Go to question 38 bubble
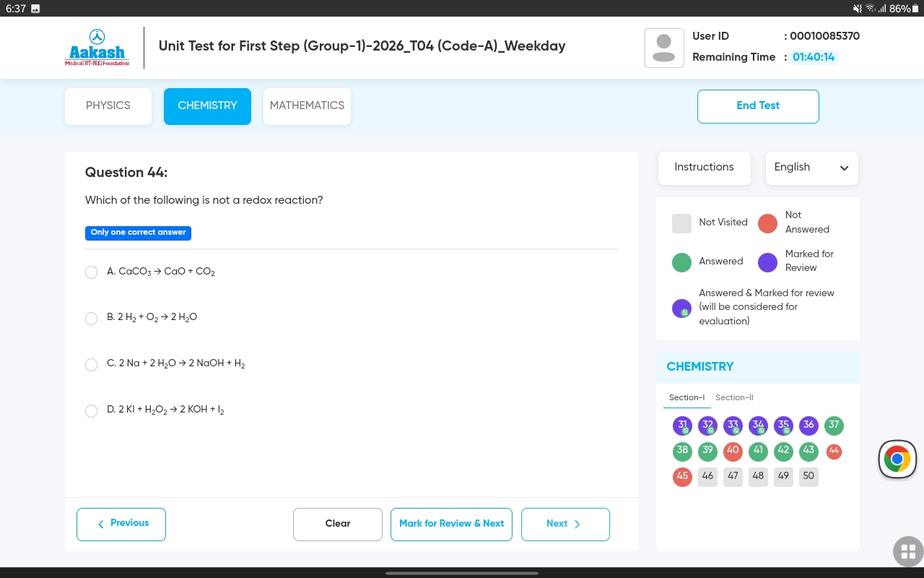This screenshot has width=924, height=578. pyautogui.click(x=682, y=451)
